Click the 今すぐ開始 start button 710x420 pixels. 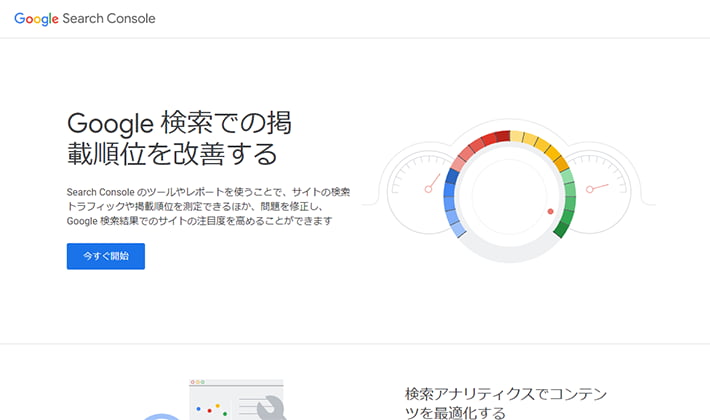tap(106, 256)
